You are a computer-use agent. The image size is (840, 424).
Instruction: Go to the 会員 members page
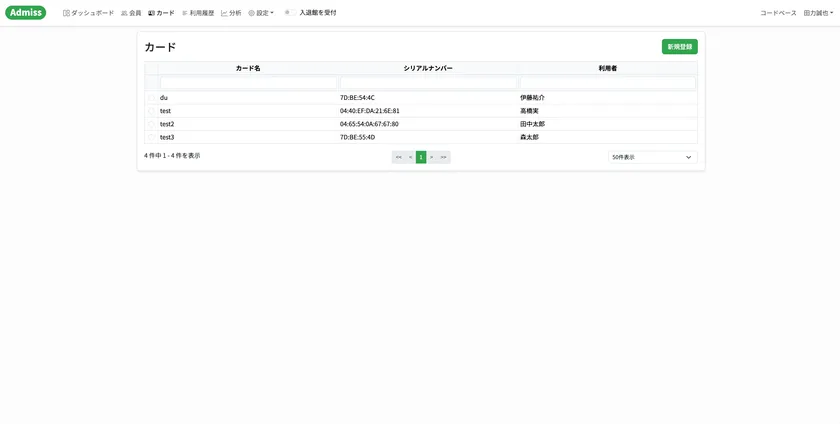(x=131, y=13)
